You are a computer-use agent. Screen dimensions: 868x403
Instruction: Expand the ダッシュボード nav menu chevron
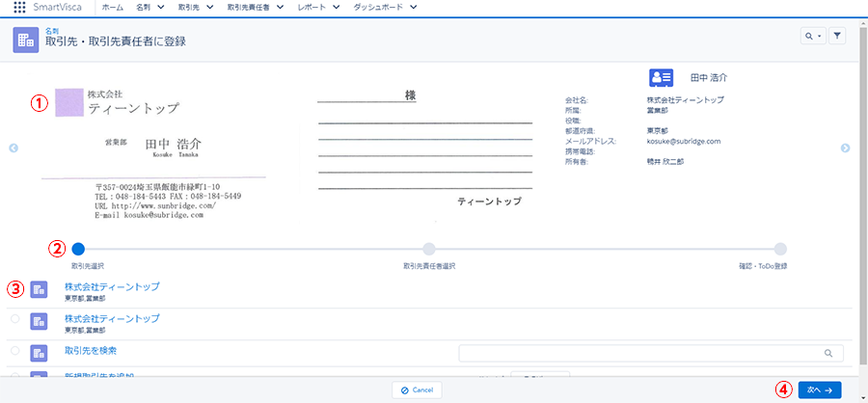point(413,8)
